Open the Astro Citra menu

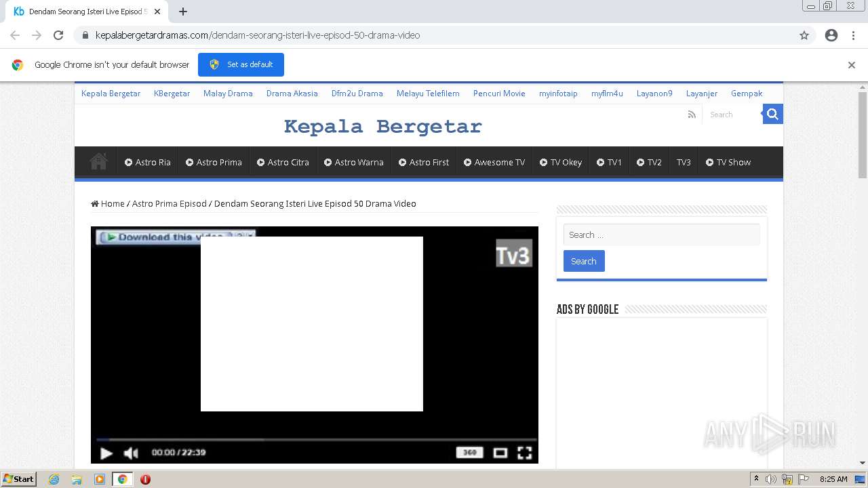click(283, 162)
